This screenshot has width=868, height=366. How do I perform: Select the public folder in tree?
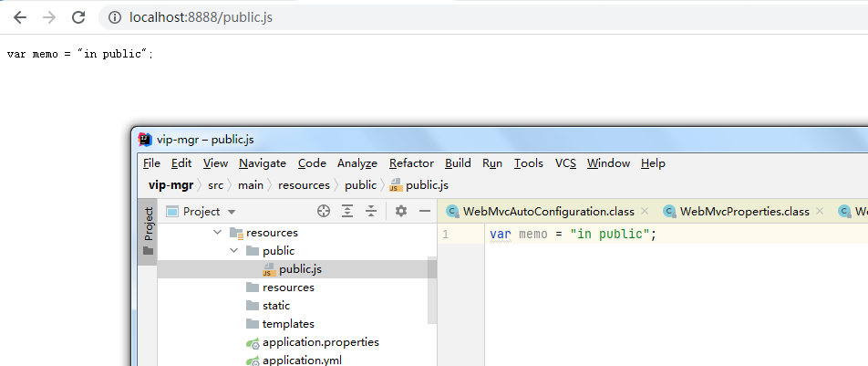coord(278,251)
